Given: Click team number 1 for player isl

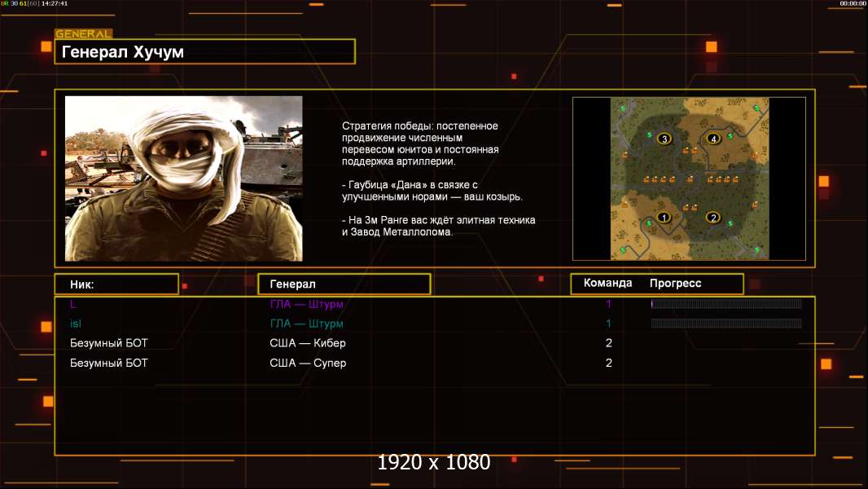Looking at the screenshot, I should point(608,324).
